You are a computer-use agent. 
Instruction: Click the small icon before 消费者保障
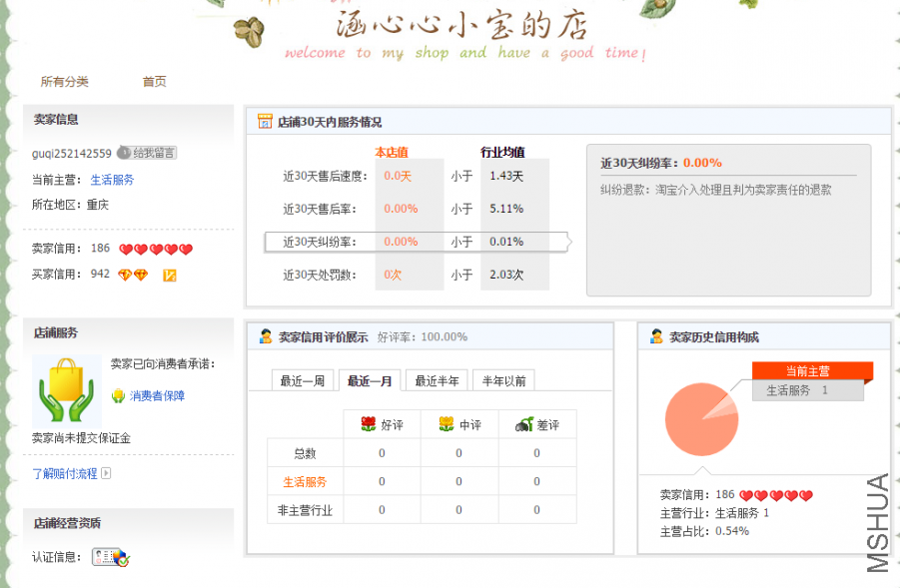click(x=118, y=395)
